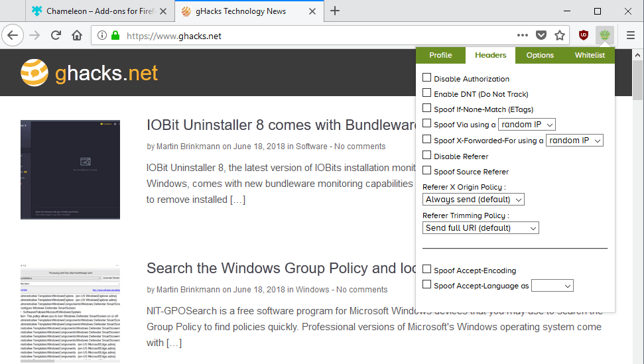644x364 pixels.
Task: Click the green secure padlock icon
Action: [x=115, y=35]
